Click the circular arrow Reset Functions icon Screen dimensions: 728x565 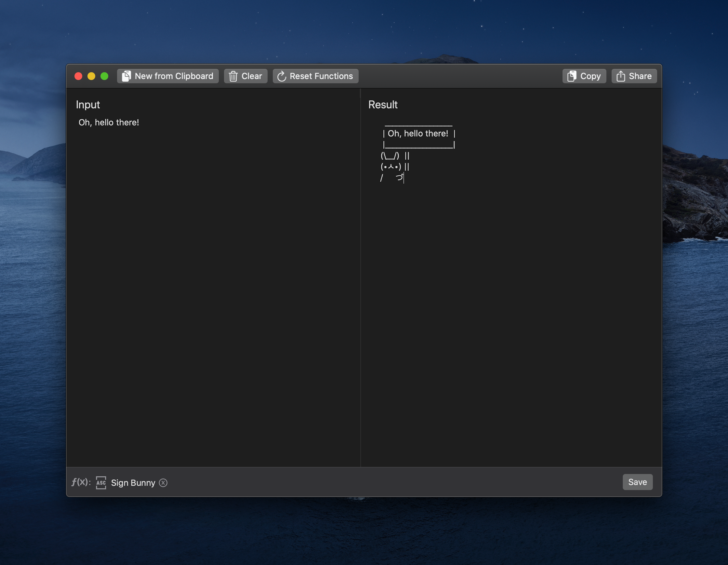coord(282,76)
